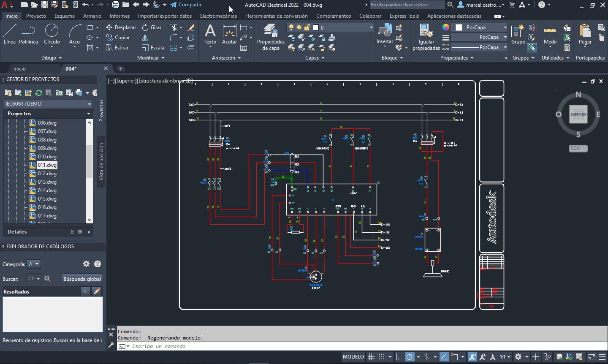608x364 pixels.
Task: Click the Pegar clipboard icon
Action: (x=585, y=34)
